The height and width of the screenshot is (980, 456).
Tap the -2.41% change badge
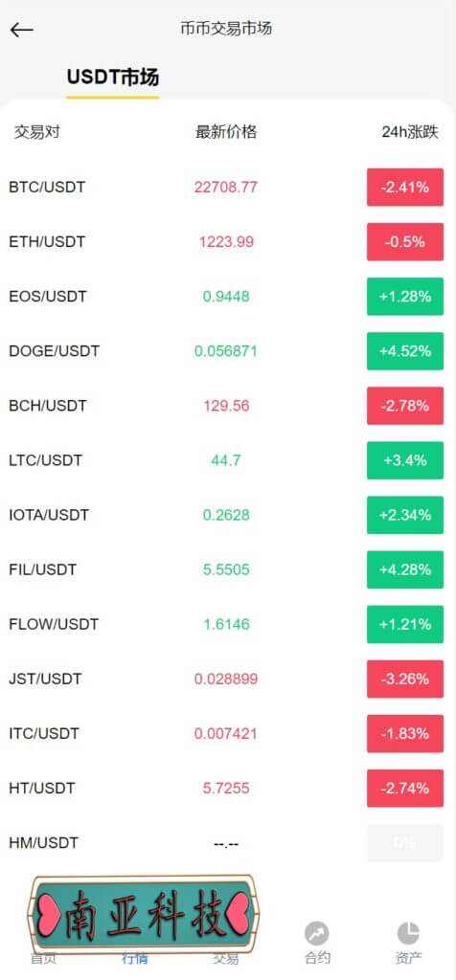coord(405,187)
